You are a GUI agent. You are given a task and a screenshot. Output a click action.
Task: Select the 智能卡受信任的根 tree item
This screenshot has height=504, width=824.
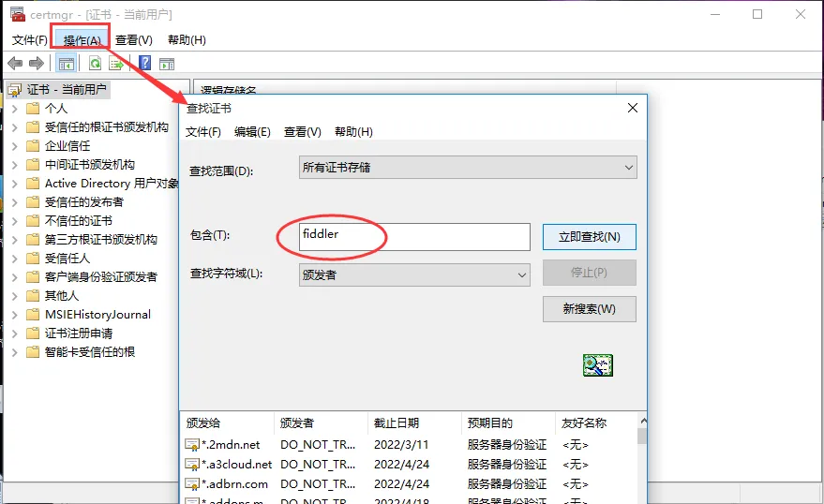[x=90, y=351]
